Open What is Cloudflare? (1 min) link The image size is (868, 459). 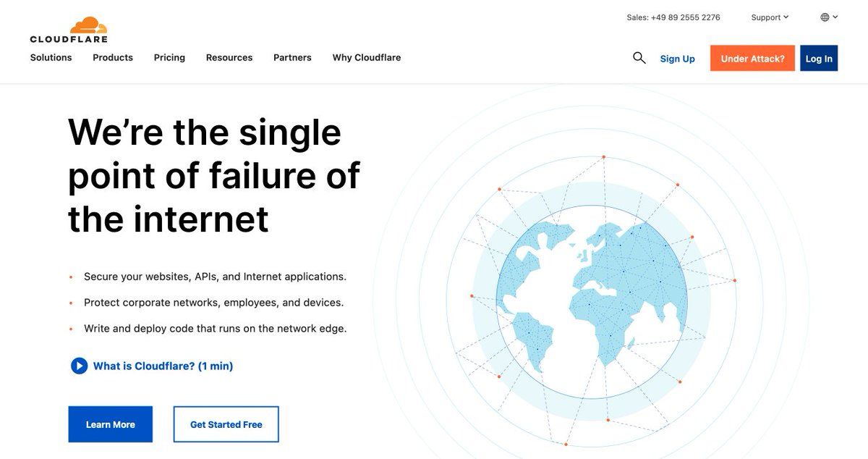[x=163, y=366]
